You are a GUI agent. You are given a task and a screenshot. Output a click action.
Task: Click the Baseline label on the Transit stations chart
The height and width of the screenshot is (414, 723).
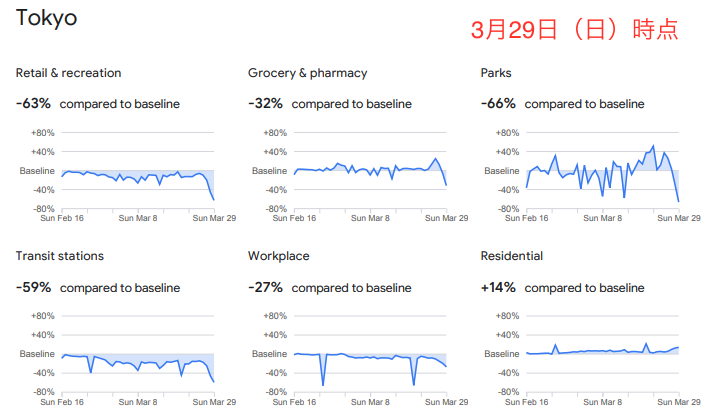click(37, 354)
